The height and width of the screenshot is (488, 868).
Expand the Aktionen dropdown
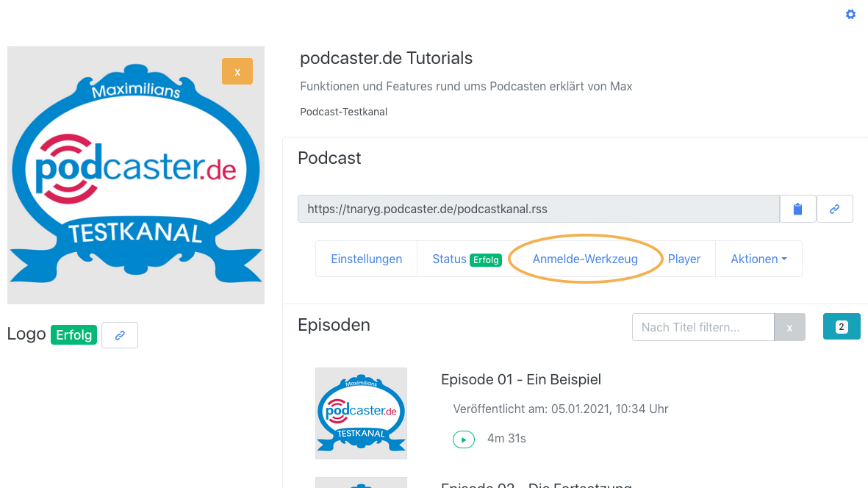[x=758, y=259]
